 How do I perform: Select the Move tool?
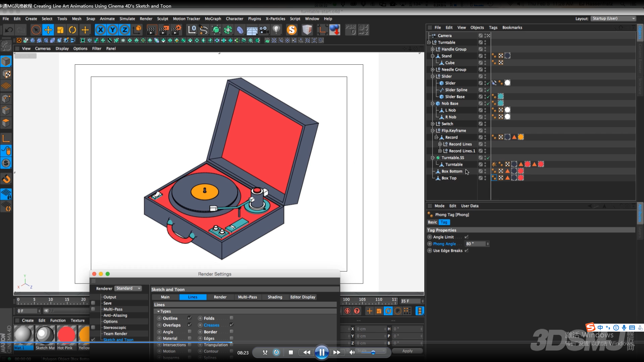tap(48, 30)
